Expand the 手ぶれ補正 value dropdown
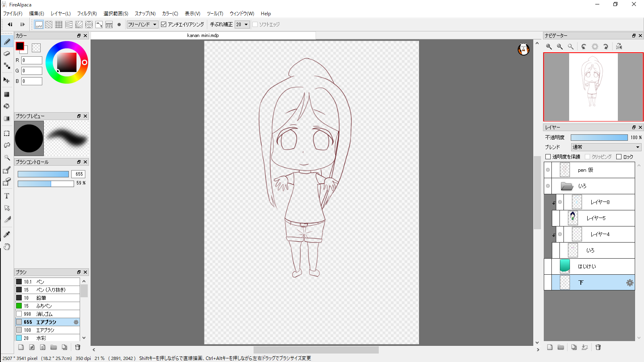The image size is (644, 362). [x=242, y=25]
